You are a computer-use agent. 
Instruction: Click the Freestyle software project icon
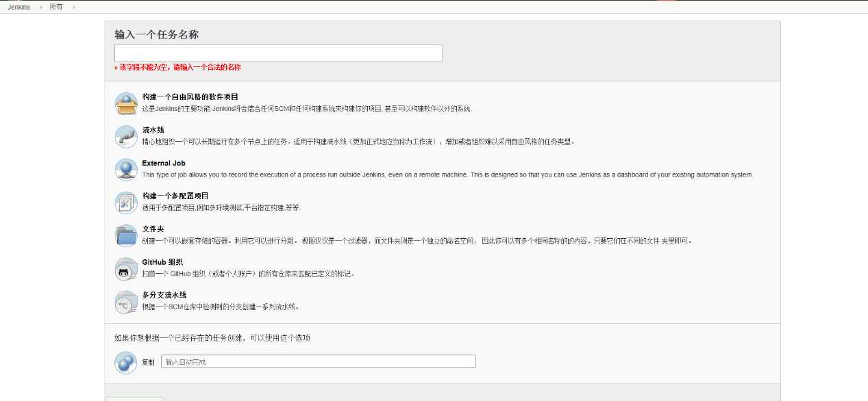(x=126, y=103)
